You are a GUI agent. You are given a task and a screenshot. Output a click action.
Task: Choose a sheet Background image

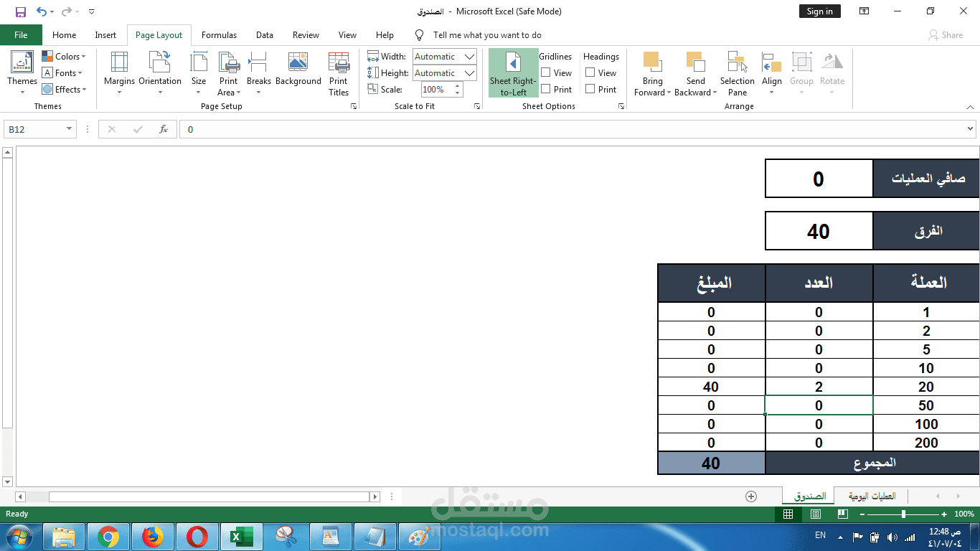pyautogui.click(x=298, y=69)
